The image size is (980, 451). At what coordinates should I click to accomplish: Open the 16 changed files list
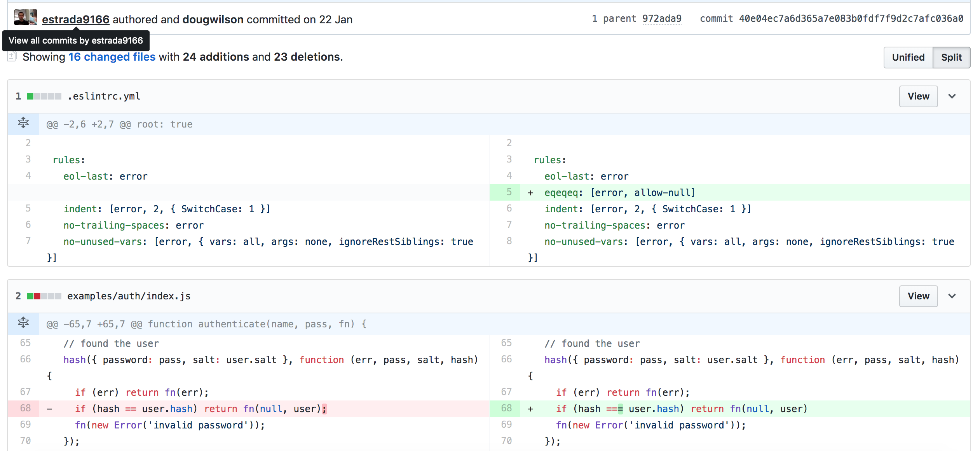(x=112, y=56)
